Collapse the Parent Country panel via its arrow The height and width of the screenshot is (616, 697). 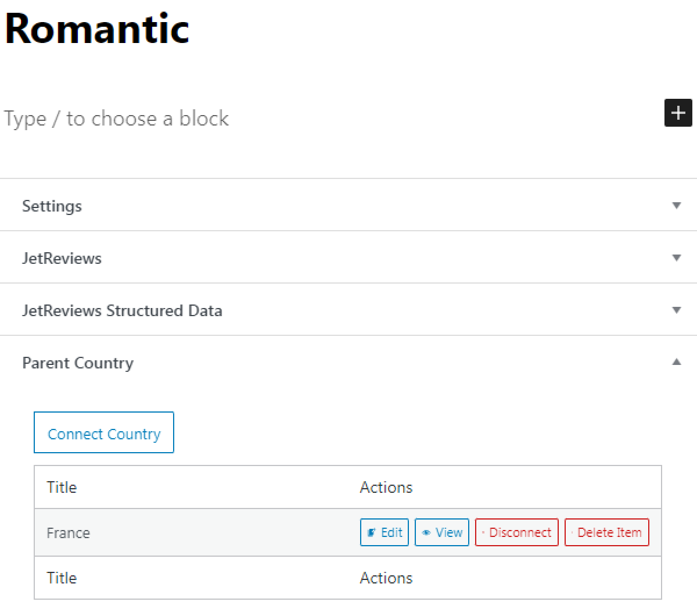(x=676, y=362)
